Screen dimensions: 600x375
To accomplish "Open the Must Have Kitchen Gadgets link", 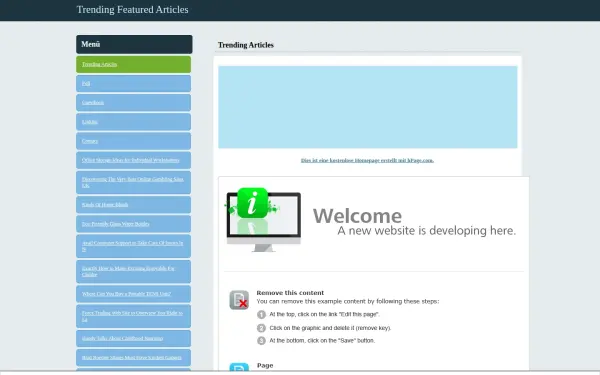I will (x=134, y=357).
